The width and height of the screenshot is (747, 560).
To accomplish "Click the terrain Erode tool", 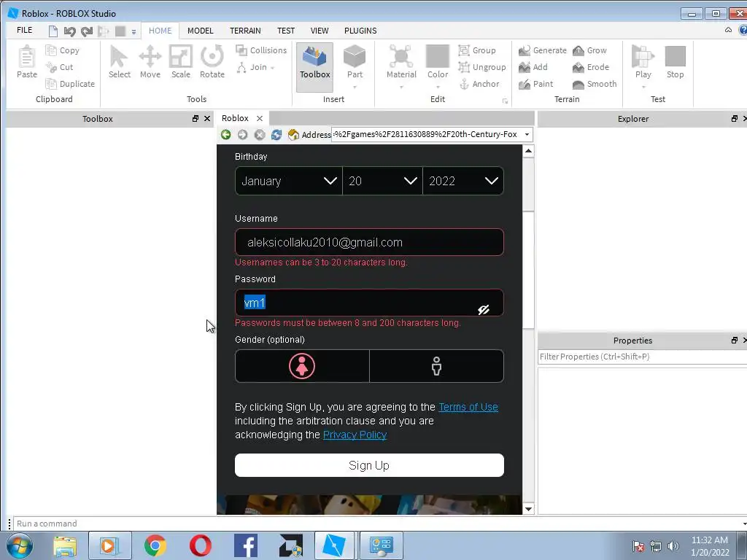I will tap(591, 67).
